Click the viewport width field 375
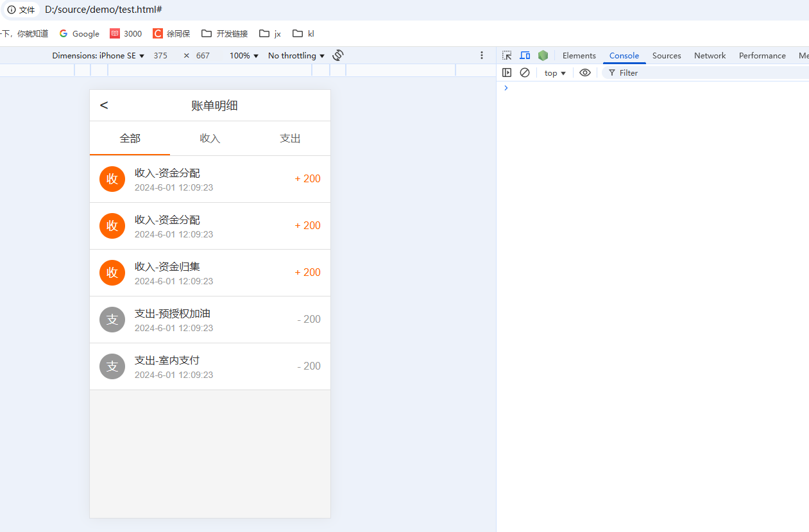809x532 pixels. point(161,56)
